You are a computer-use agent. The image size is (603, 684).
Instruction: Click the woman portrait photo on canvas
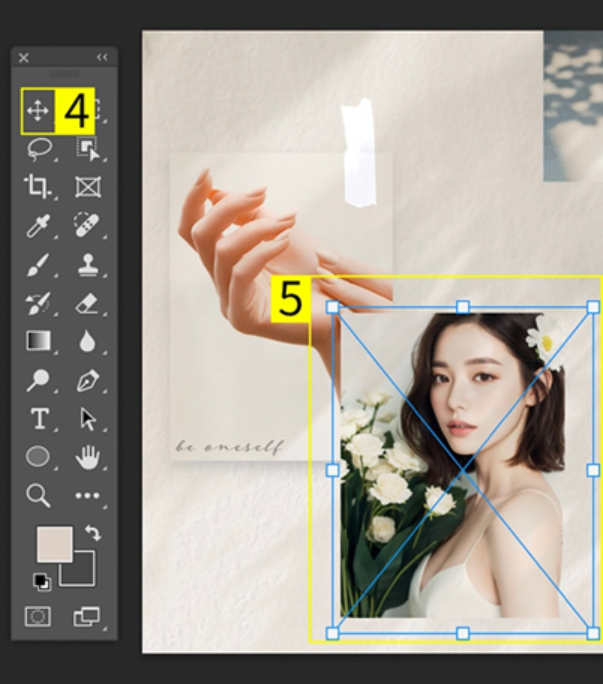(x=452, y=465)
